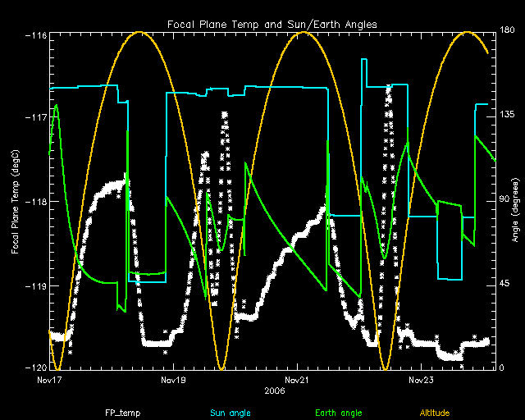Image resolution: width=525 pixels, height=420 pixels.
Task: Click the 45 degree right axis tick
Action: (x=505, y=284)
